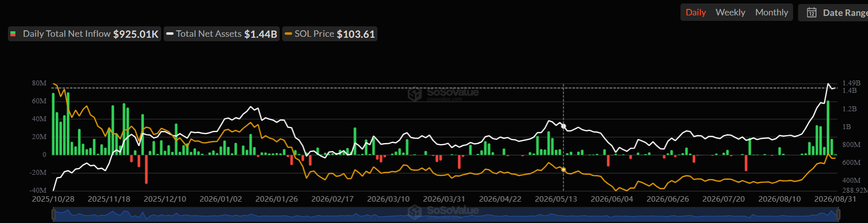
Task: Toggle the Total Net Assets series
Action: [x=222, y=34]
